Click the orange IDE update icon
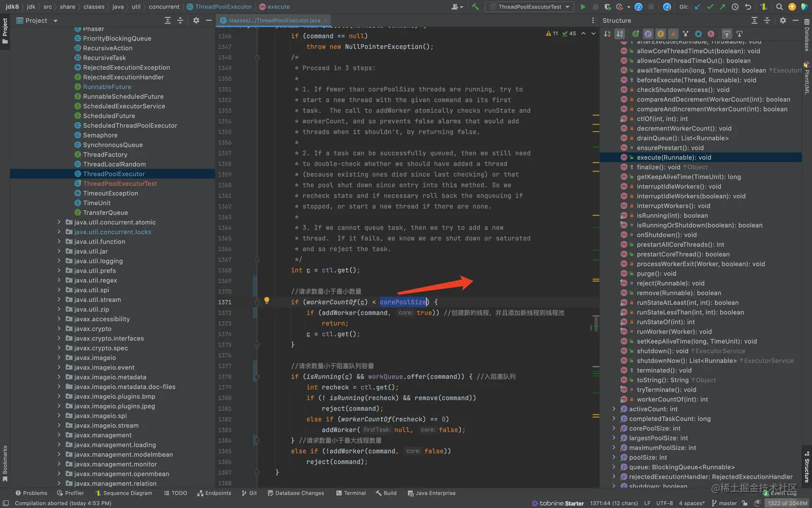Viewport: 812px width, 508px height. coord(792,6)
